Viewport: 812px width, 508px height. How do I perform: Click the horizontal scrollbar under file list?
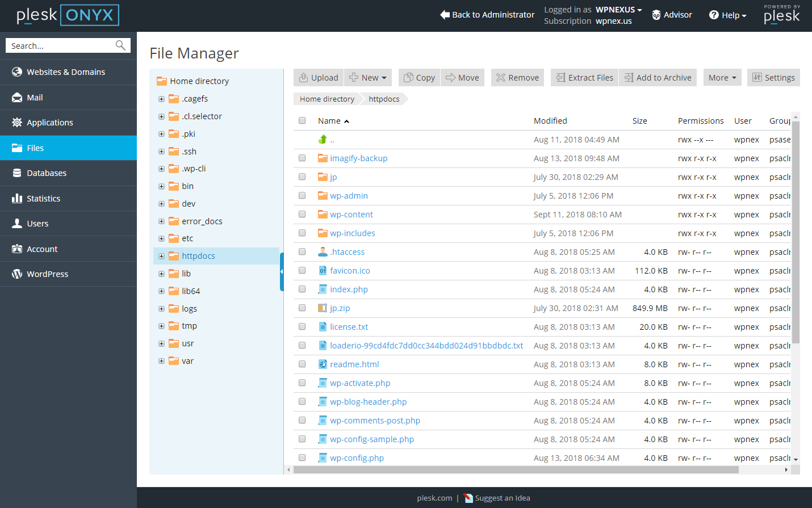coord(516,470)
